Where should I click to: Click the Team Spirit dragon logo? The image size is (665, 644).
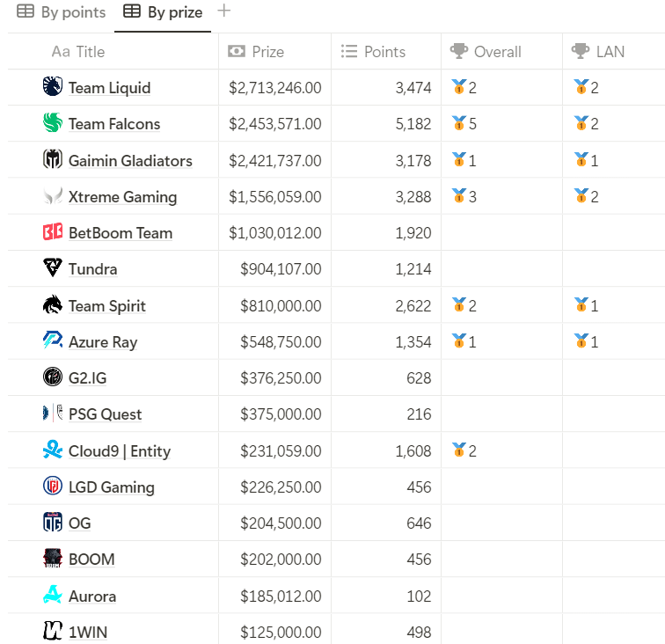(53, 304)
